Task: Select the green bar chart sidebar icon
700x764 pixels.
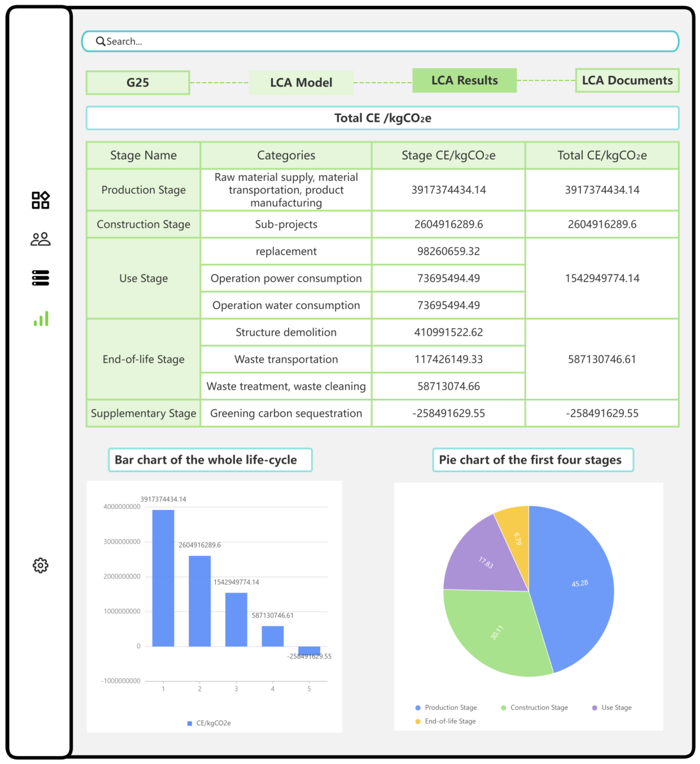Action: (x=41, y=319)
